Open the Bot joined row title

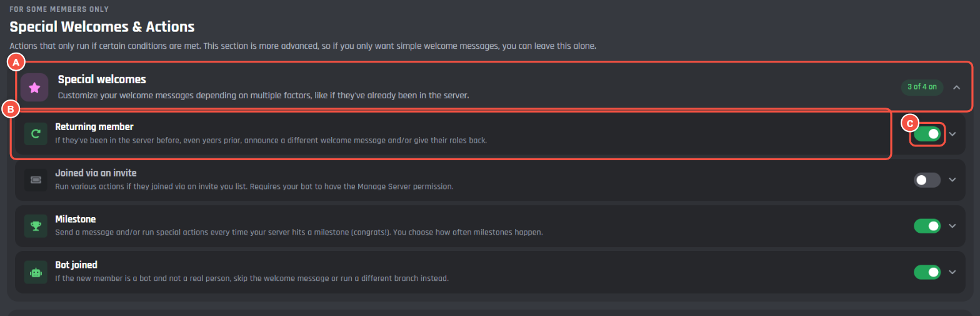tap(76, 265)
